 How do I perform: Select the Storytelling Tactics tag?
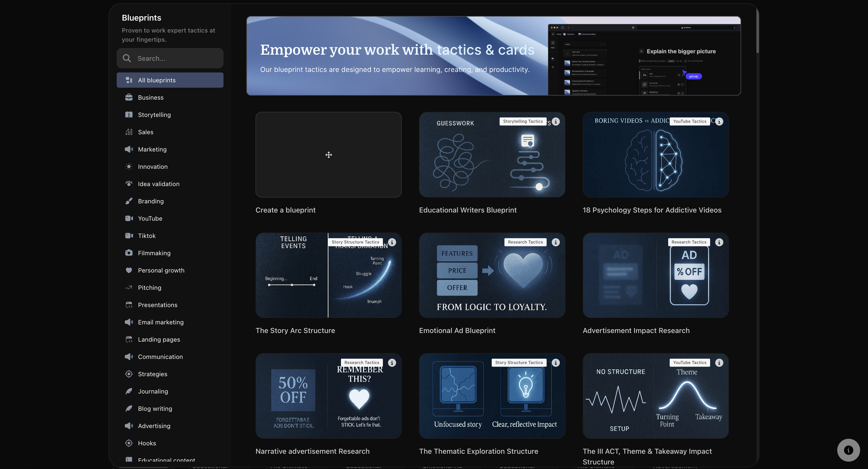(523, 121)
